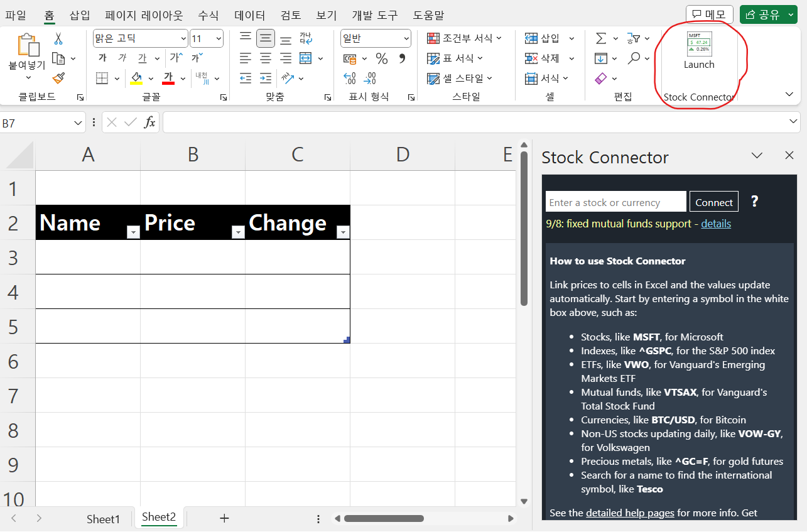Decrease font size icon
The width and height of the screenshot is (807, 532).
click(197, 58)
